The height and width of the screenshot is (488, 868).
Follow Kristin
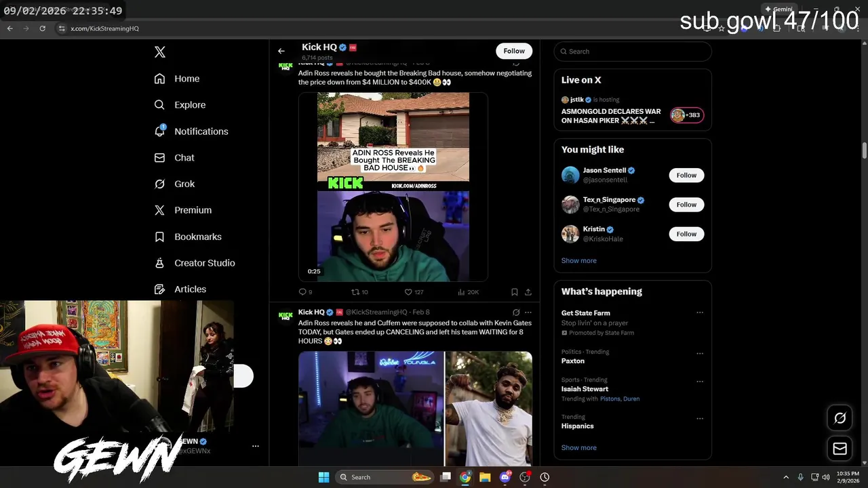click(686, 234)
